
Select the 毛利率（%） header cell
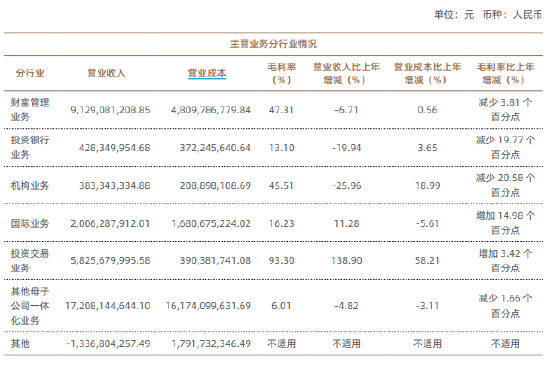pos(282,73)
